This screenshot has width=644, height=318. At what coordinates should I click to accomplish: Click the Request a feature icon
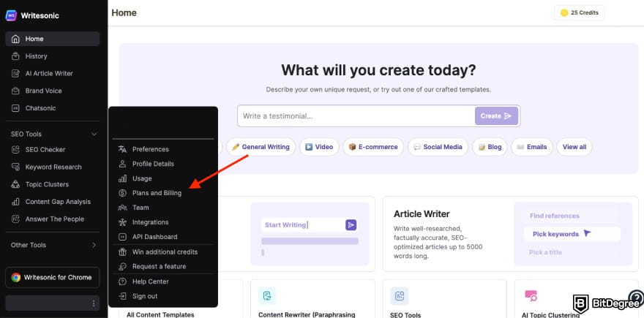pos(122,267)
